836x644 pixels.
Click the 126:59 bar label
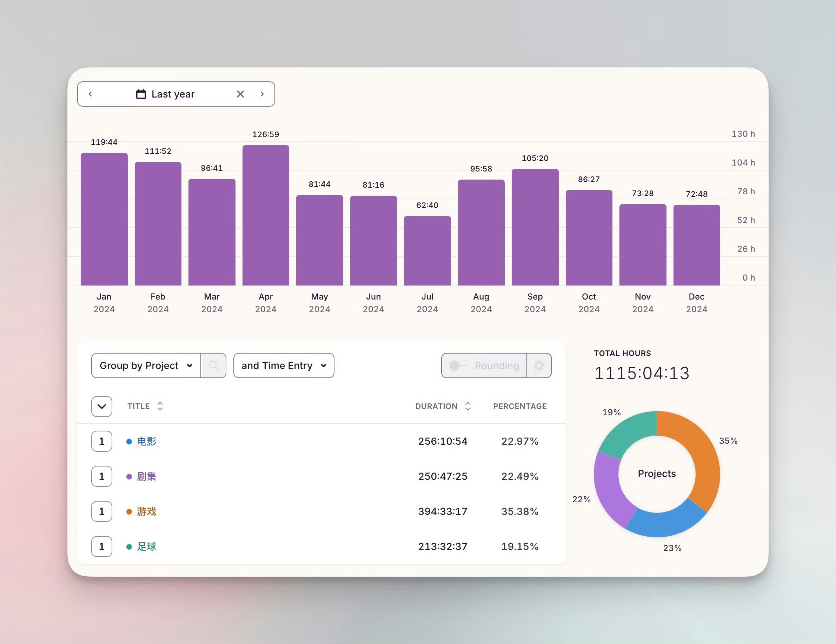(x=266, y=135)
